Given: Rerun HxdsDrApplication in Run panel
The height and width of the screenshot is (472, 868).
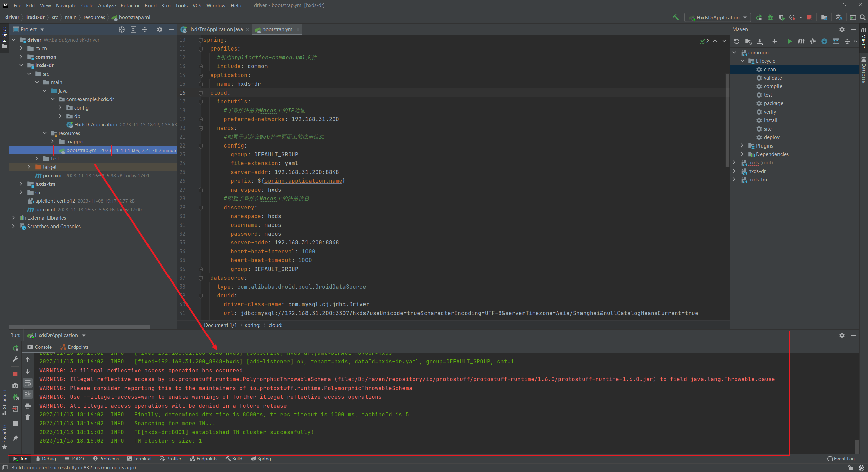Looking at the screenshot, I should coord(15,348).
